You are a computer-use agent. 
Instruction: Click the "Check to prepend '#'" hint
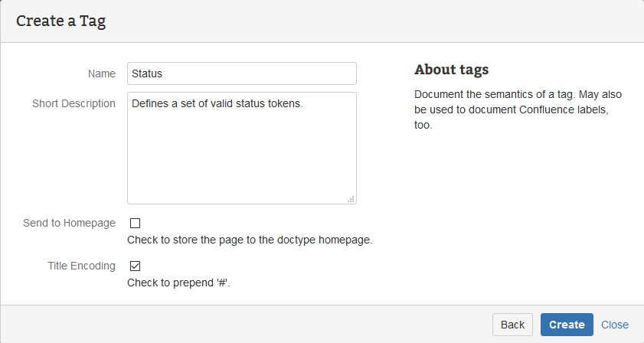click(178, 283)
